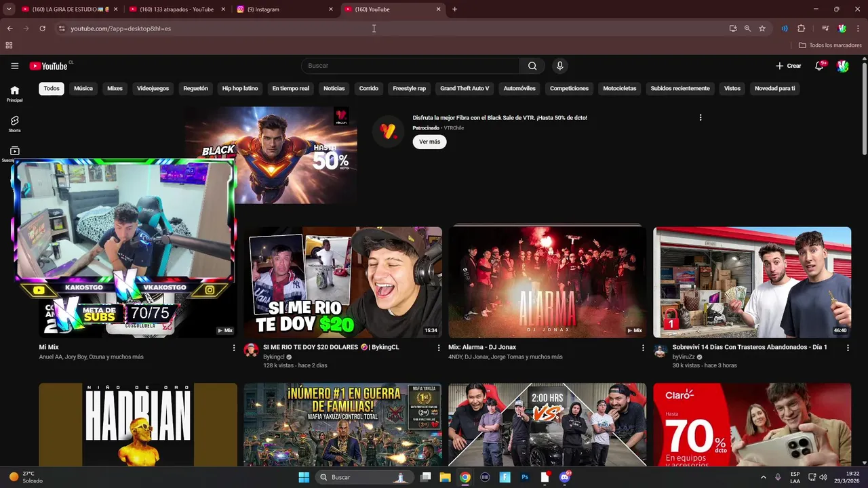This screenshot has width=868, height=488.
Task: Open the Mix: Alarma - DJ Jonax title
Action: [482, 347]
